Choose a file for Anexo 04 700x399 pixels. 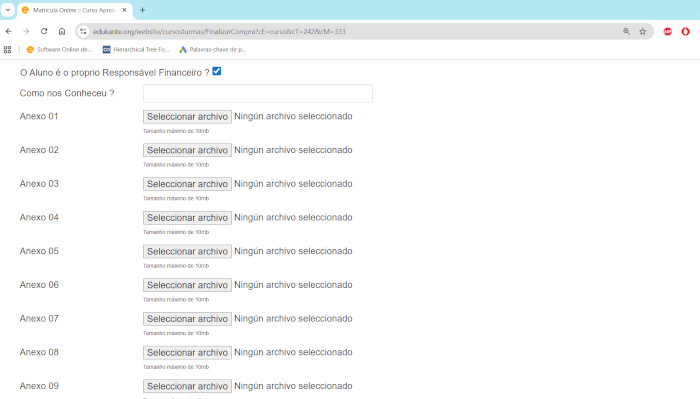(x=187, y=217)
